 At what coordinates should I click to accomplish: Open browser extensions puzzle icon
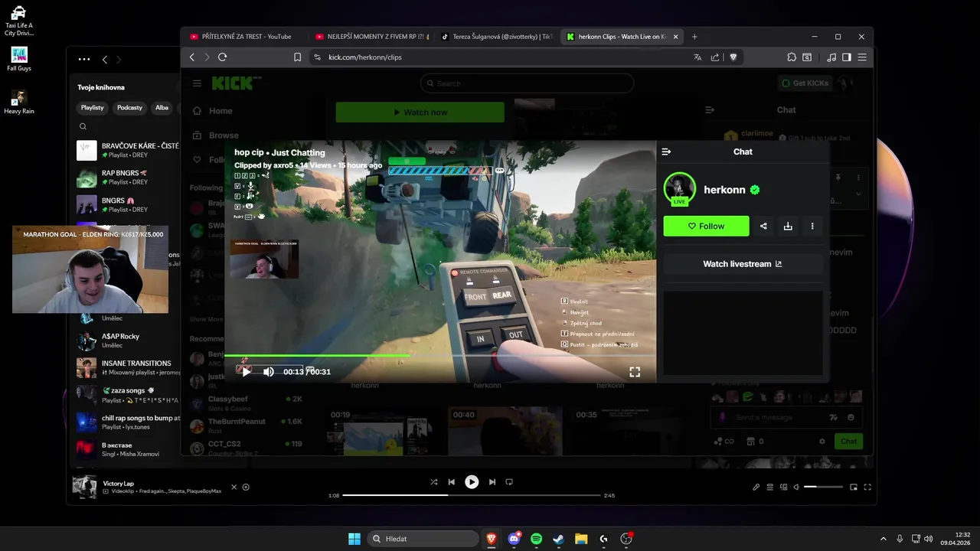(792, 57)
